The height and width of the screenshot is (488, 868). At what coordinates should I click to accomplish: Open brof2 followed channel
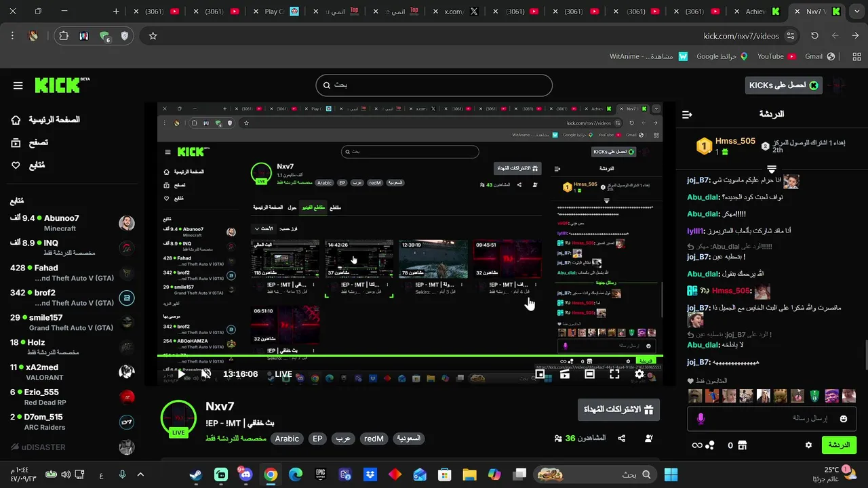73,298
